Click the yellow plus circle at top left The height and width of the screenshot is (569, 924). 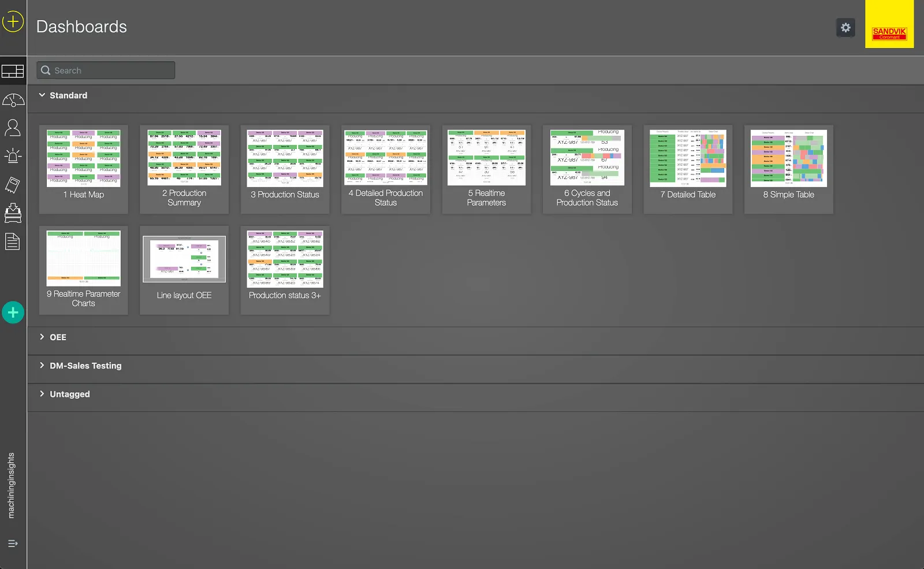pos(13,21)
